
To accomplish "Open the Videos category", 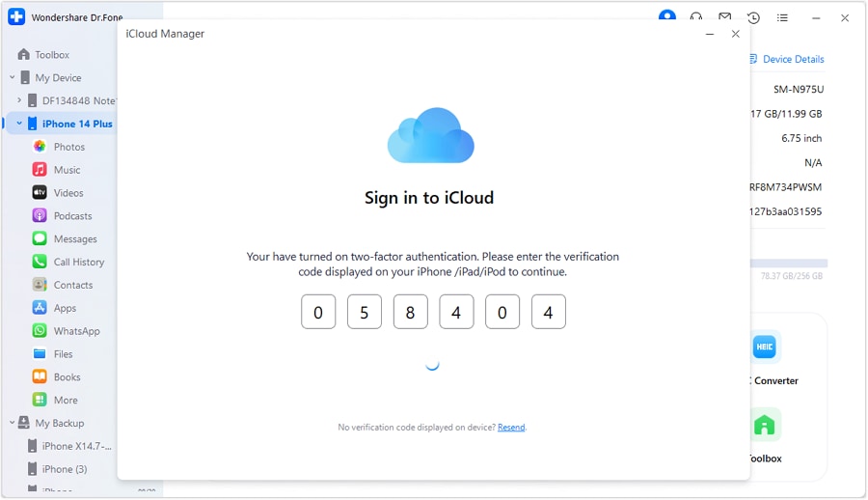I will tap(68, 193).
